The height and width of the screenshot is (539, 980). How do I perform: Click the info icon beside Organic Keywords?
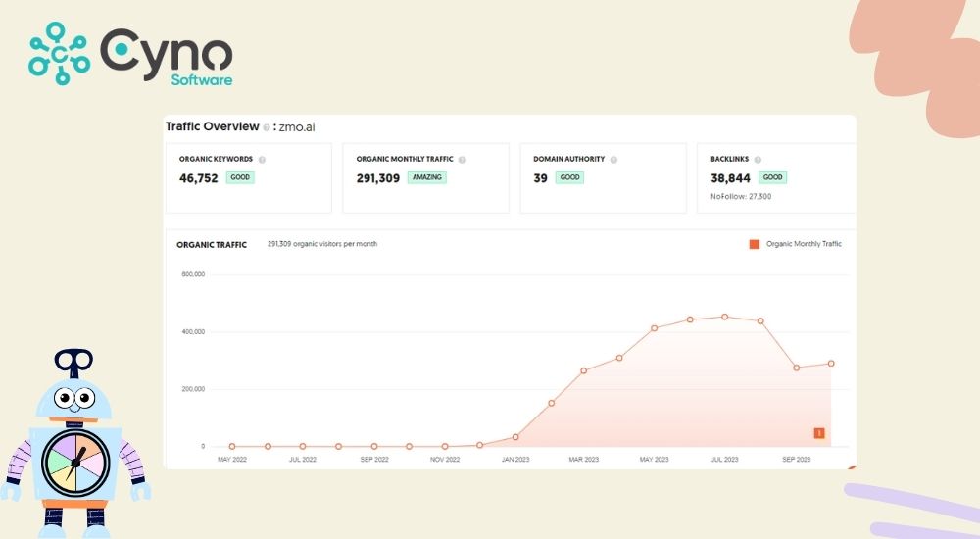pos(262,159)
